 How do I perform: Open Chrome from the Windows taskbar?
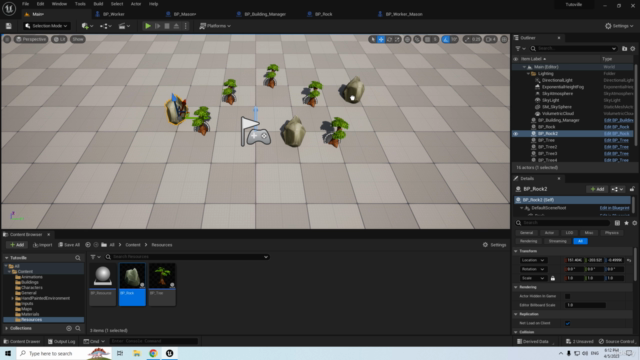point(153,353)
